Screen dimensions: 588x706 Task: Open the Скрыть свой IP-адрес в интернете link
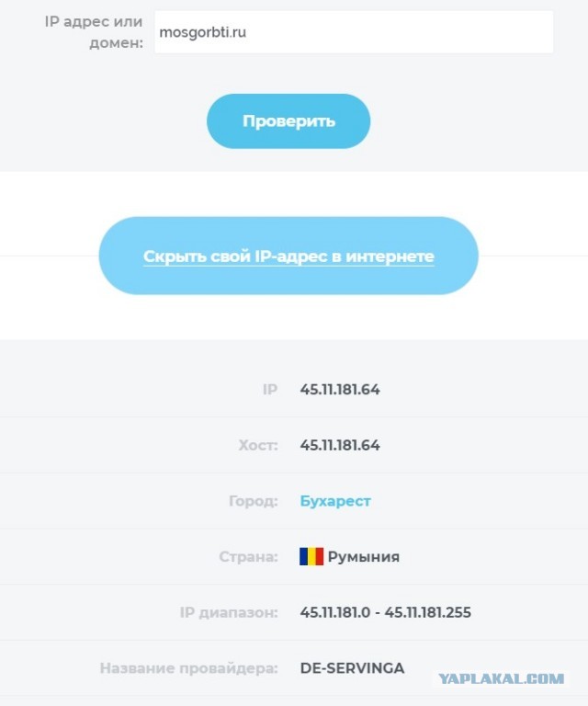tap(288, 256)
